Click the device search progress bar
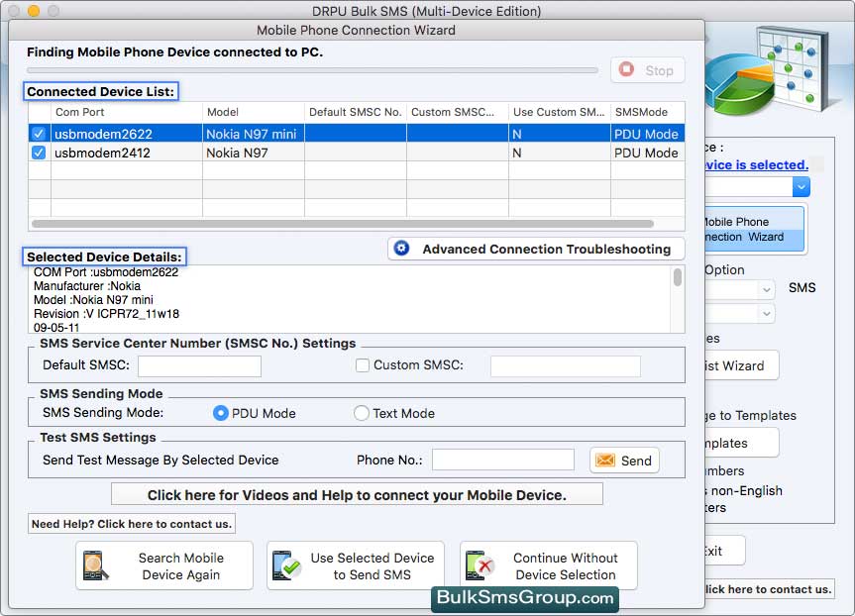 [312, 69]
